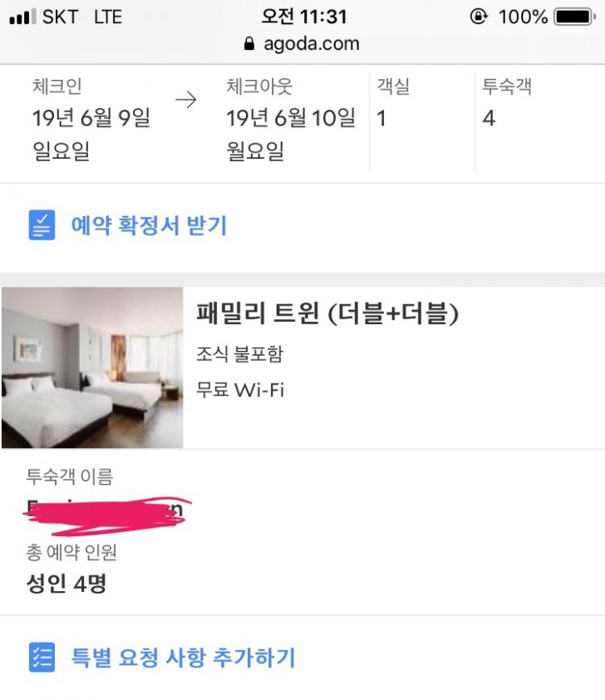605x700 pixels.
Task: Tap the hotel room photo thumbnail
Action: 92,367
